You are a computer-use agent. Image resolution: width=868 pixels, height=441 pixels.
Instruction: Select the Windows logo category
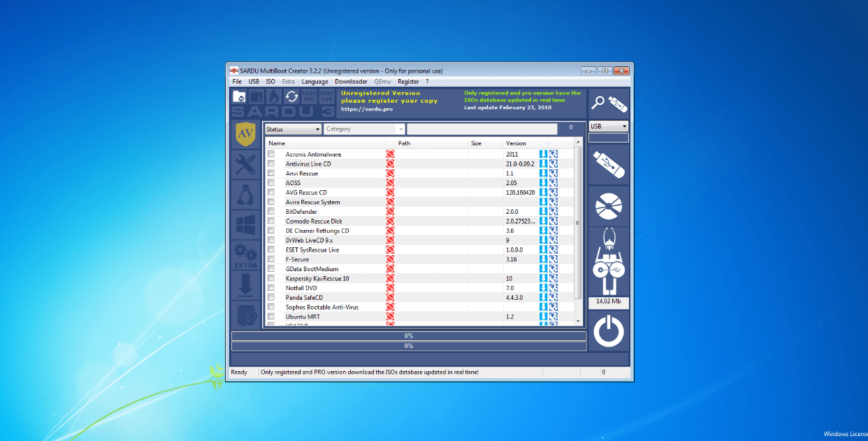pos(245,225)
